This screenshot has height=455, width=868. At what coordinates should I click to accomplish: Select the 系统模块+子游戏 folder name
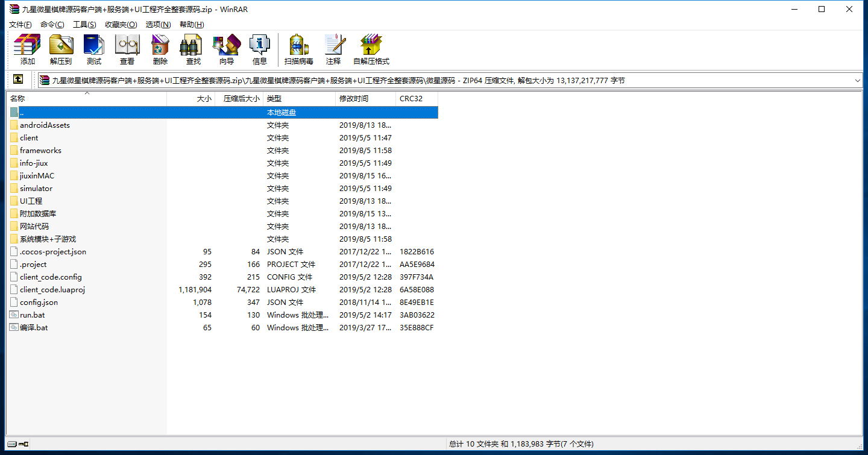[48, 239]
